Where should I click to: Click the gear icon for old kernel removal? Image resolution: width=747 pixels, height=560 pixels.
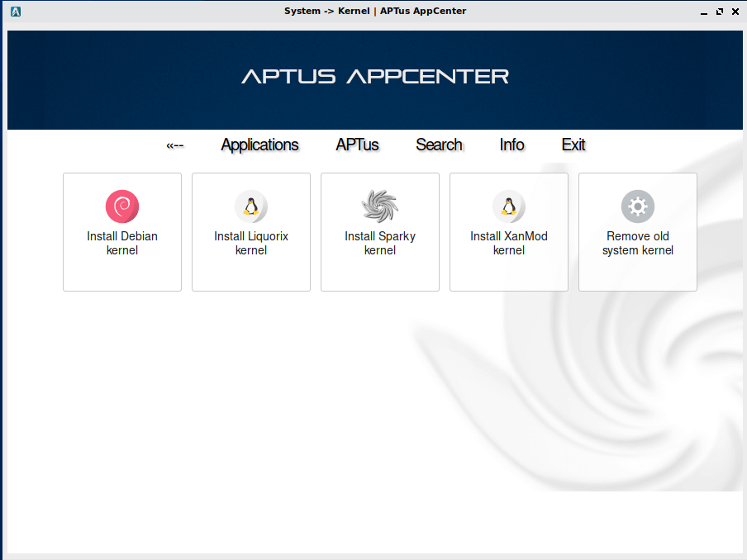point(638,206)
